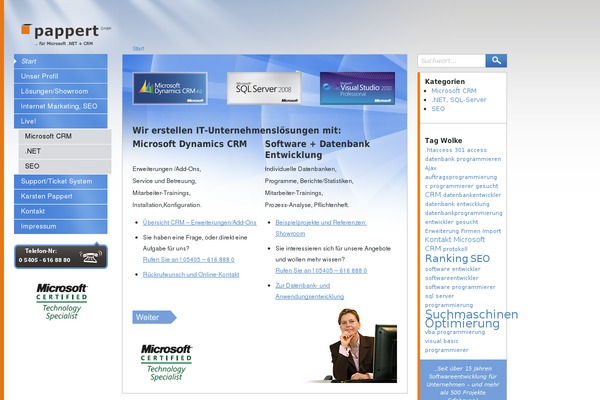Image resolution: width=600 pixels, height=400 pixels.
Task: Click the datenbank programmieren tag
Action: tap(463, 159)
